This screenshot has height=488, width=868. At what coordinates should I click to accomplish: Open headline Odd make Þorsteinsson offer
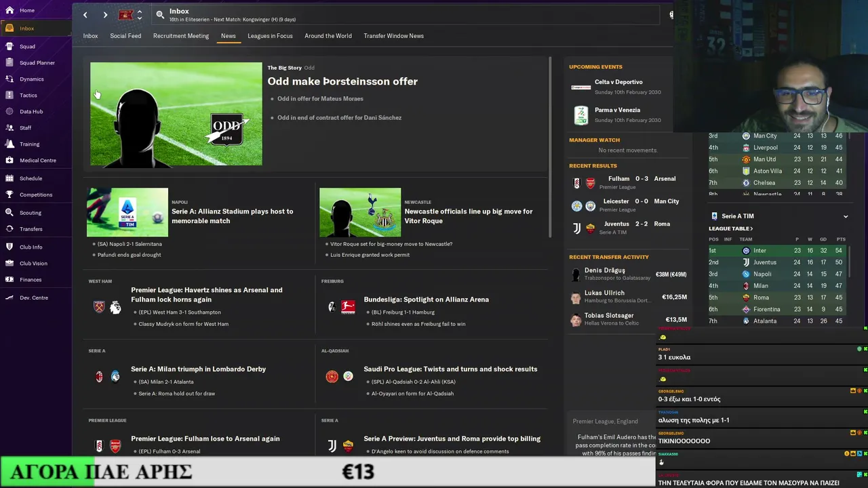pyautogui.click(x=342, y=81)
